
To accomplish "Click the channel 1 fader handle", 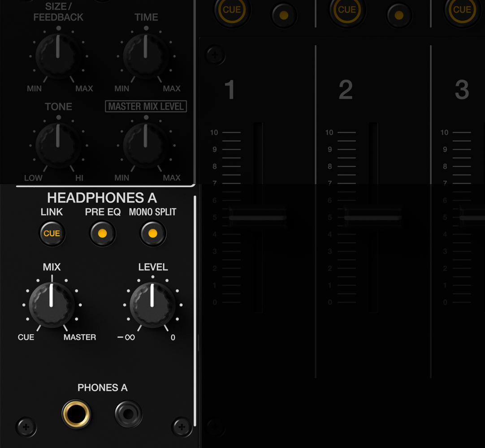I will tap(258, 217).
